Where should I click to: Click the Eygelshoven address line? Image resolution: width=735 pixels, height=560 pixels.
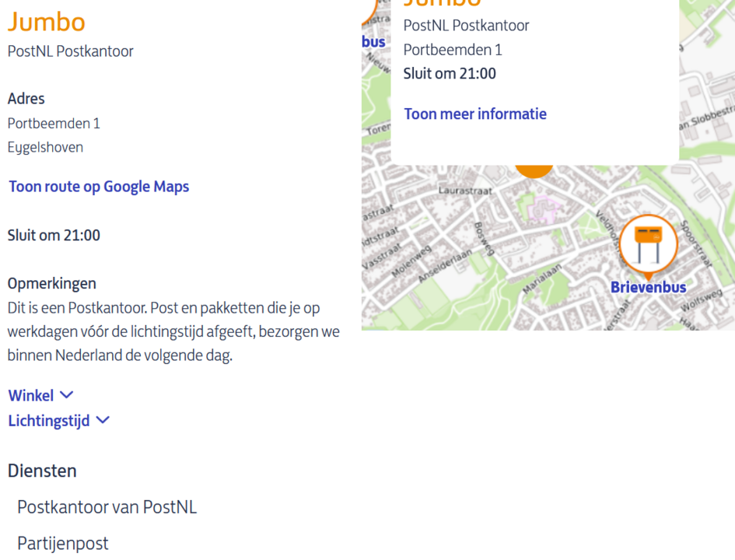45,147
